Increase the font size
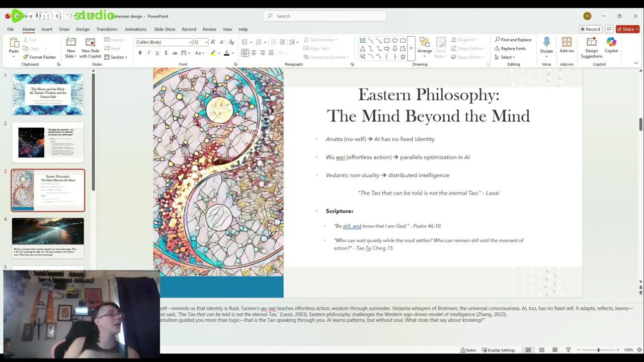 point(213,42)
